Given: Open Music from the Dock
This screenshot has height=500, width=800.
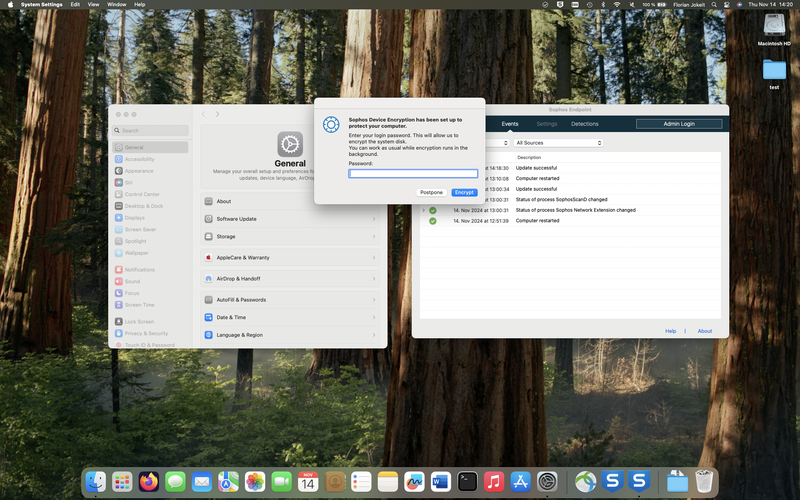Looking at the screenshot, I should (493, 482).
